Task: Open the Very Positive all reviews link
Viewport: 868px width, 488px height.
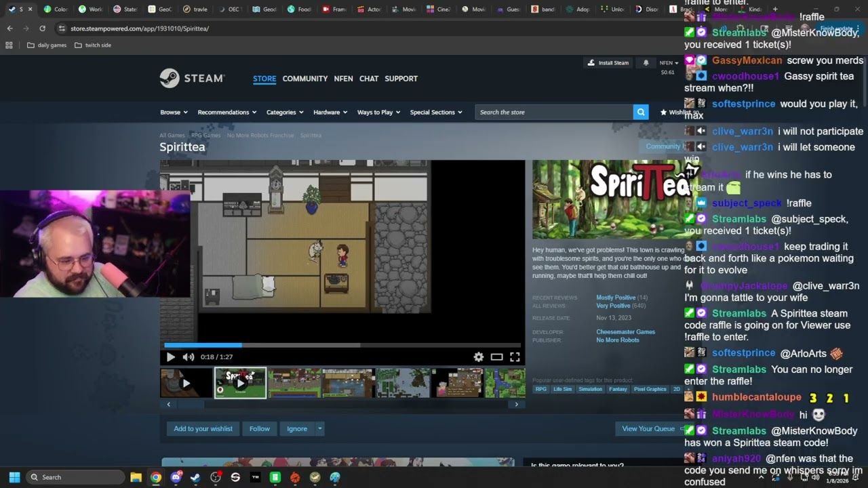Action: click(613, 306)
